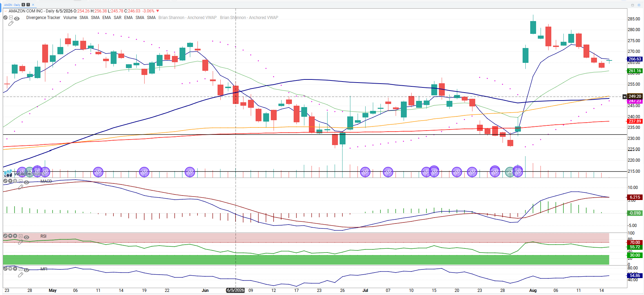644x295 pixels.
Task: Open the window layout icon at top right
Action: coord(633,5)
